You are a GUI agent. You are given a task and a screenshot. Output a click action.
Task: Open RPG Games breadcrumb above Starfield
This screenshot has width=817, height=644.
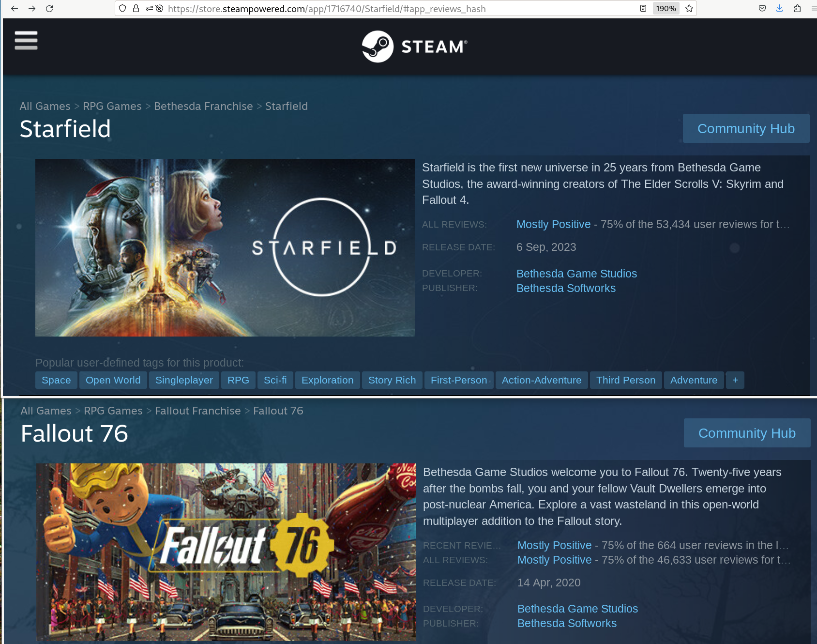112,106
